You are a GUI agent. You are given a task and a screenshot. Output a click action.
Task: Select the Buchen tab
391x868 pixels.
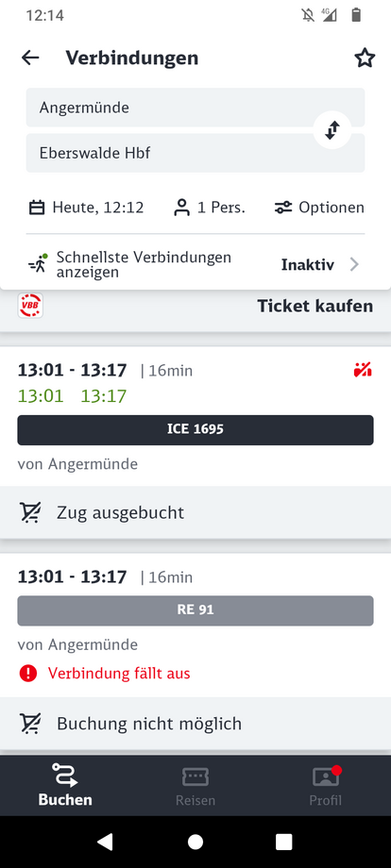click(x=65, y=786)
